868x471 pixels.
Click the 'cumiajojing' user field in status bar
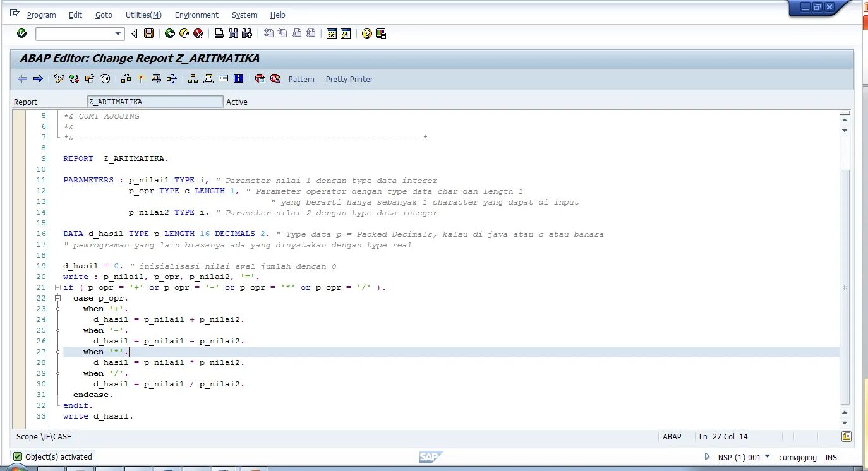tap(797, 457)
